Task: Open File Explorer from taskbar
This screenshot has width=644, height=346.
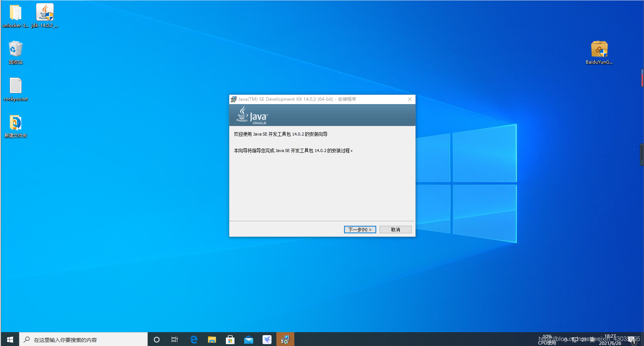Action: [212, 339]
